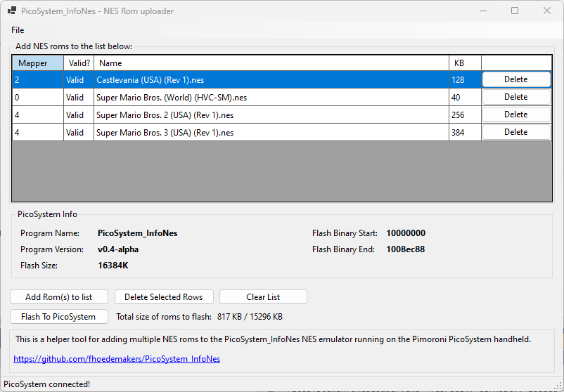
Task: Click the 16384K flash size value
Action: coord(113,266)
